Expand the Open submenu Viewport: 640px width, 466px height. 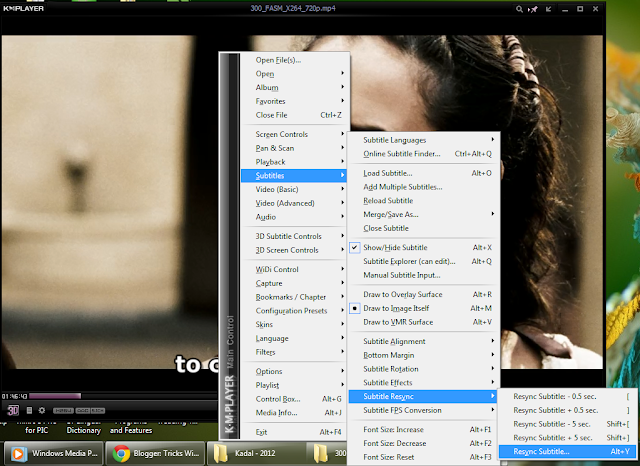click(x=294, y=74)
